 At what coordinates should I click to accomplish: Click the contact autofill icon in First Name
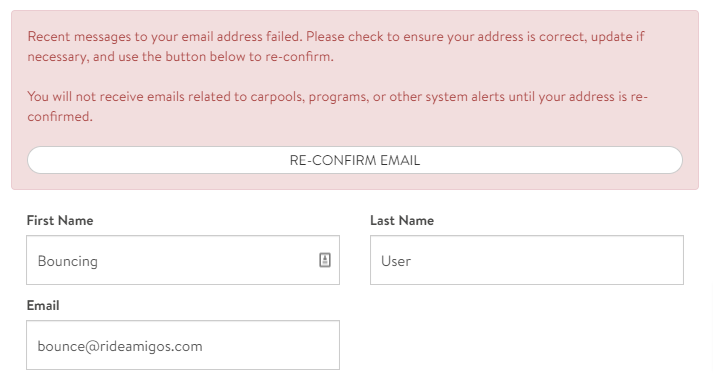point(325,260)
